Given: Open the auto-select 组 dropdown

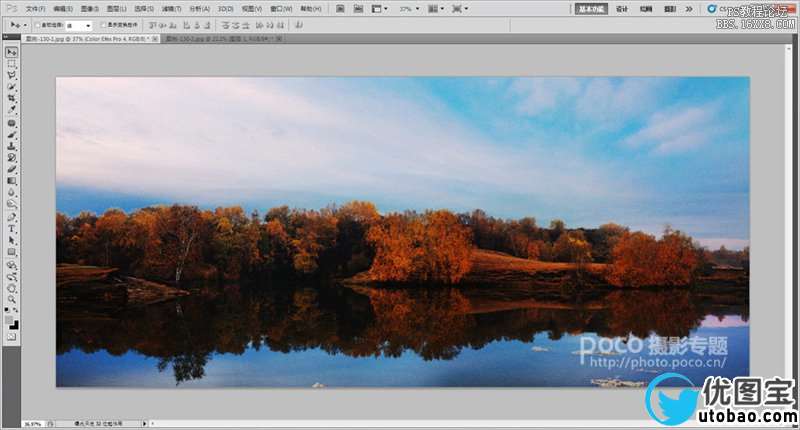Looking at the screenshot, I should click(x=79, y=25).
